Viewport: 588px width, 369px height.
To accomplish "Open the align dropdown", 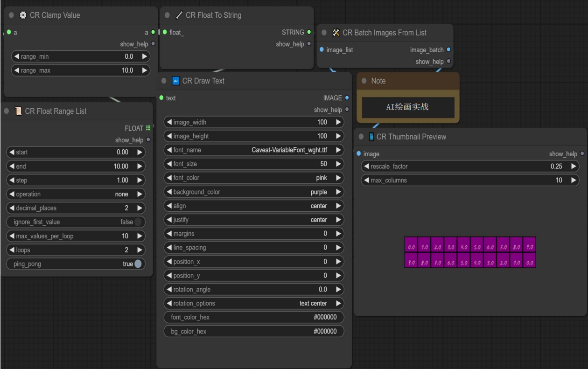I will point(254,206).
